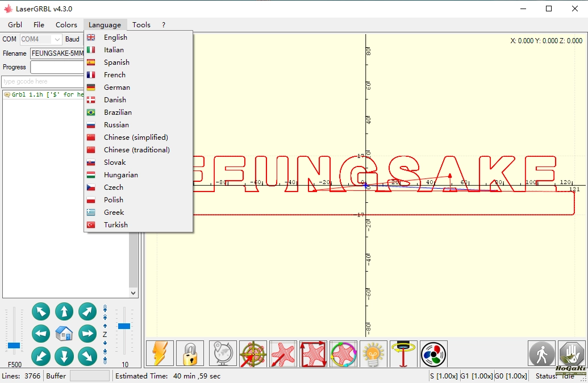Click the light bulb focus button
The height and width of the screenshot is (383, 588).
373,354
